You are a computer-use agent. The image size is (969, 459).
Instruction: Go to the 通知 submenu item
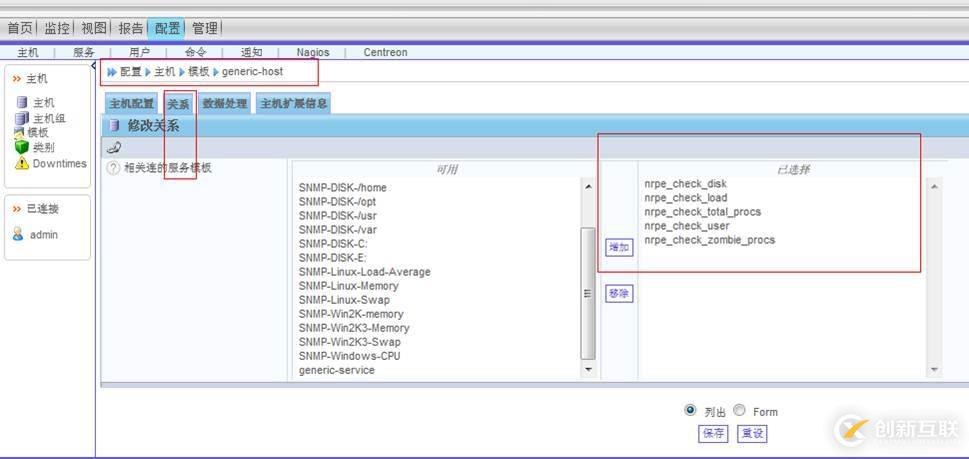tap(252, 53)
